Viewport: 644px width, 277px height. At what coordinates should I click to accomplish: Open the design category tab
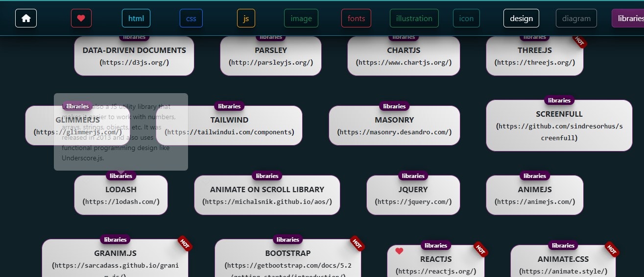(x=521, y=18)
